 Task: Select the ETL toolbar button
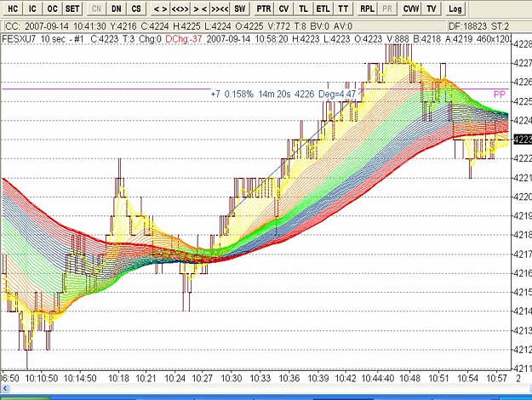tap(323, 9)
